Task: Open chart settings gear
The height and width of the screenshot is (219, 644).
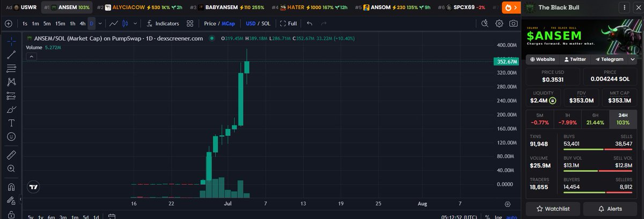Action: tap(500, 24)
